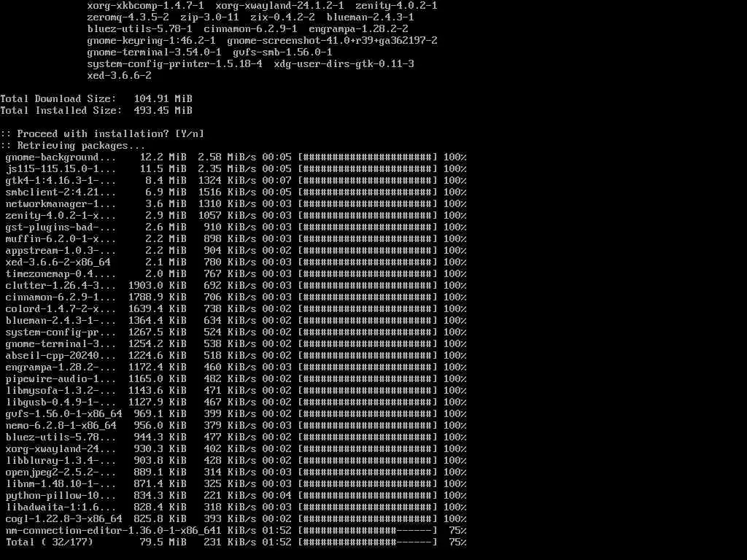Click the networkmanager-1 package entry
Screen dimensions: 747x560
tap(61, 204)
